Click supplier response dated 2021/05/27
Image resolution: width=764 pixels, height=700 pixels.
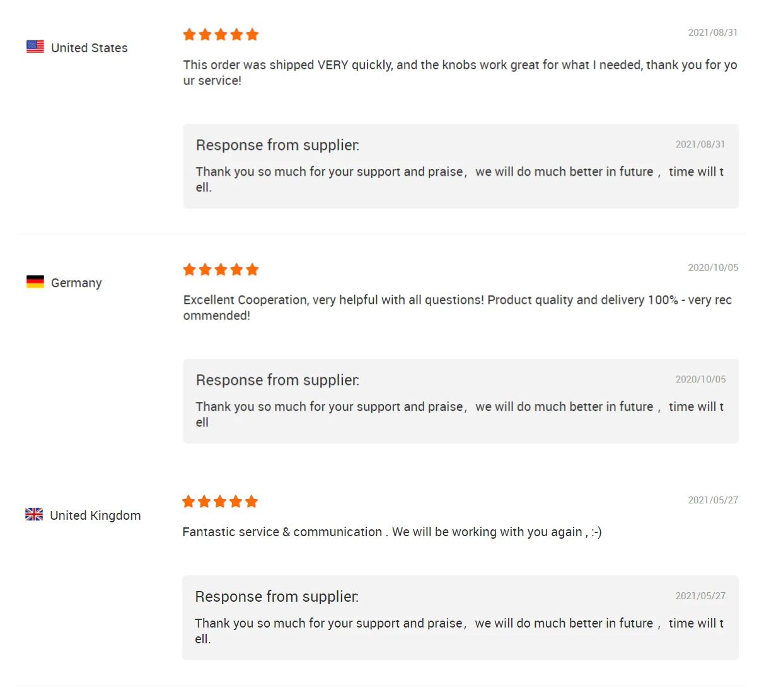(459, 630)
